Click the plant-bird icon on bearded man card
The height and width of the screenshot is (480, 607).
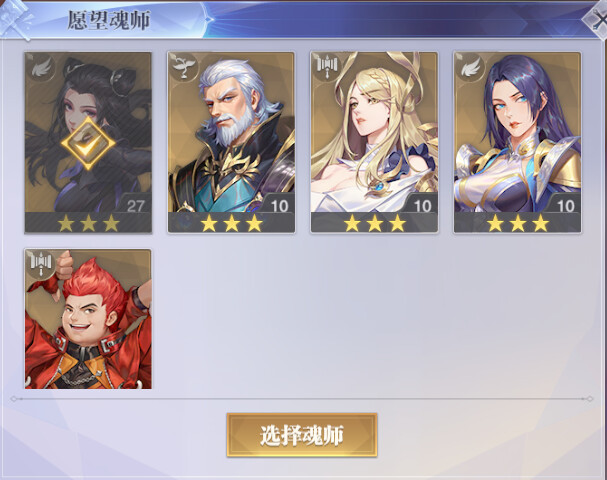(x=185, y=67)
